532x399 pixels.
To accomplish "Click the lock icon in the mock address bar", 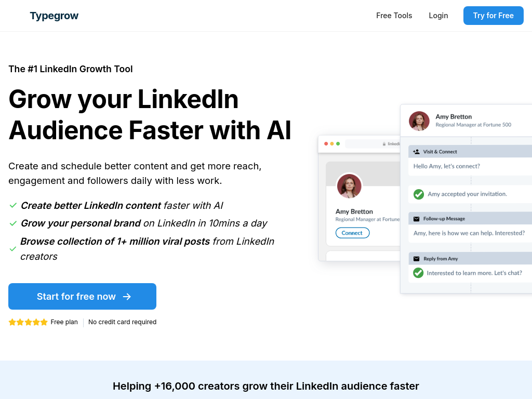I will [384, 144].
